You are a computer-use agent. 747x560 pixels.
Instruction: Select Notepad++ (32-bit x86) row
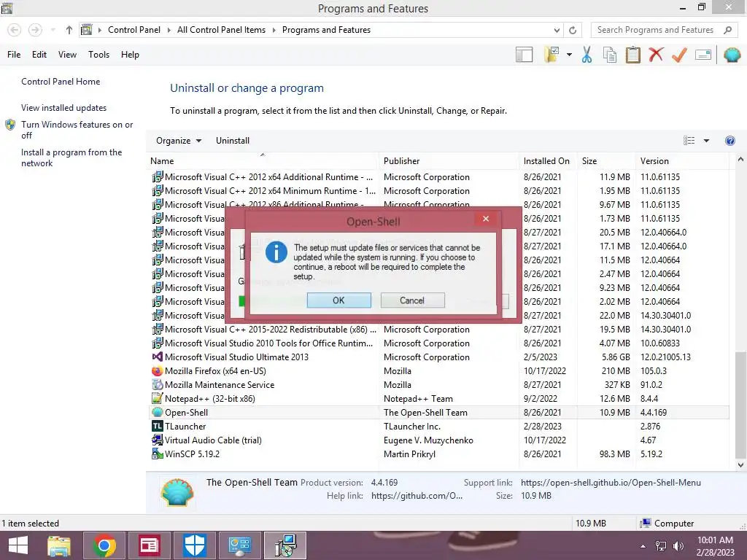(x=438, y=399)
